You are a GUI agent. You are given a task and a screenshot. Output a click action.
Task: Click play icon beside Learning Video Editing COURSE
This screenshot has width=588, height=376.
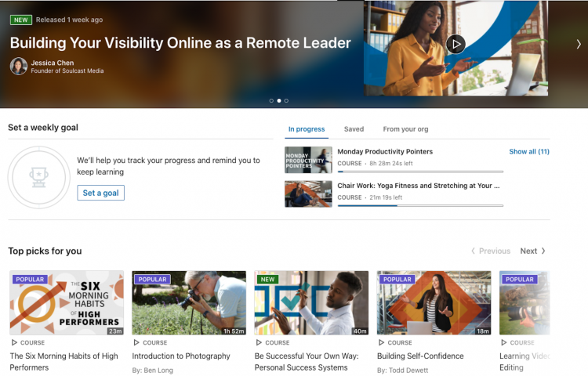[503, 342]
